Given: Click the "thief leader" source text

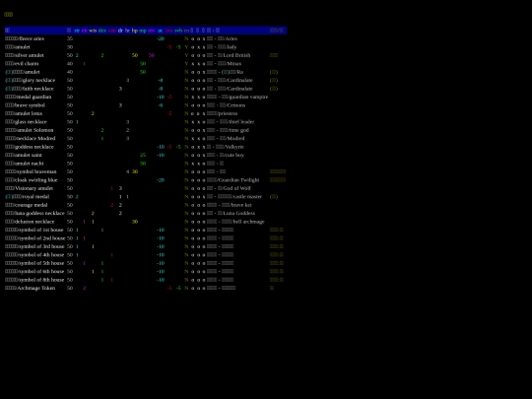Looking at the screenshot, I should pyautogui.click(x=241, y=122).
